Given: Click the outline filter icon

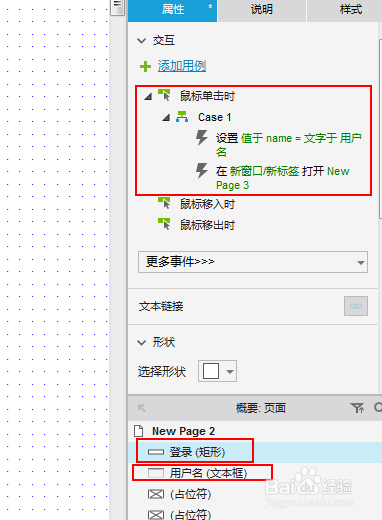Looking at the screenshot, I should (x=357, y=408).
